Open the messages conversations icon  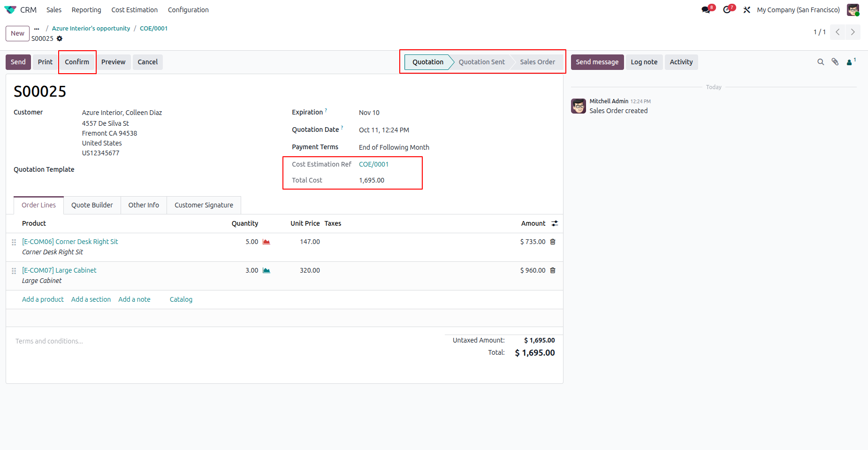tap(706, 10)
